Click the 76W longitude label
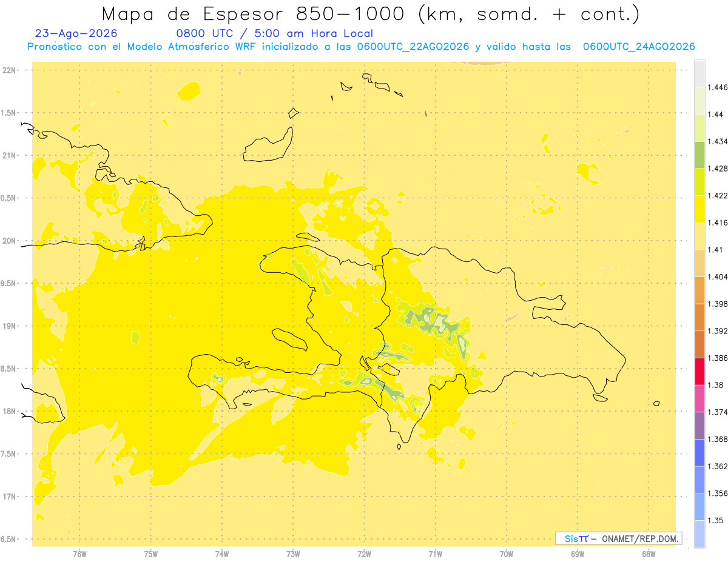Image resolution: width=728 pixels, height=562 pixels. pos(79,554)
